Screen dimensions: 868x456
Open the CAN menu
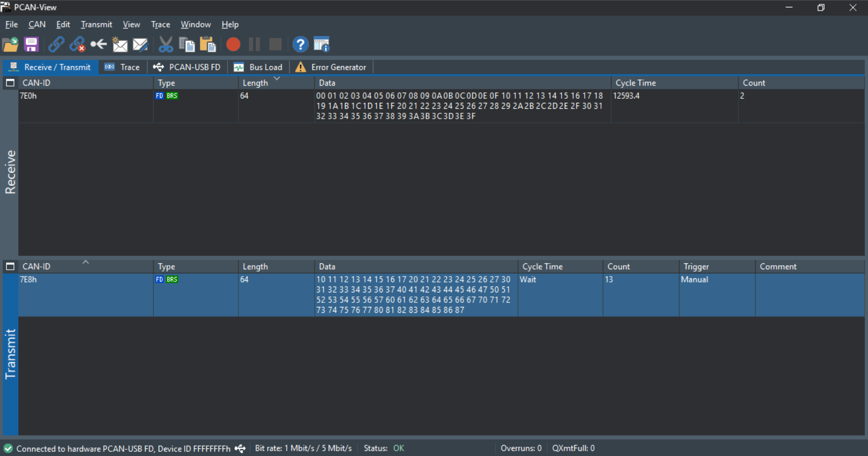(x=37, y=24)
